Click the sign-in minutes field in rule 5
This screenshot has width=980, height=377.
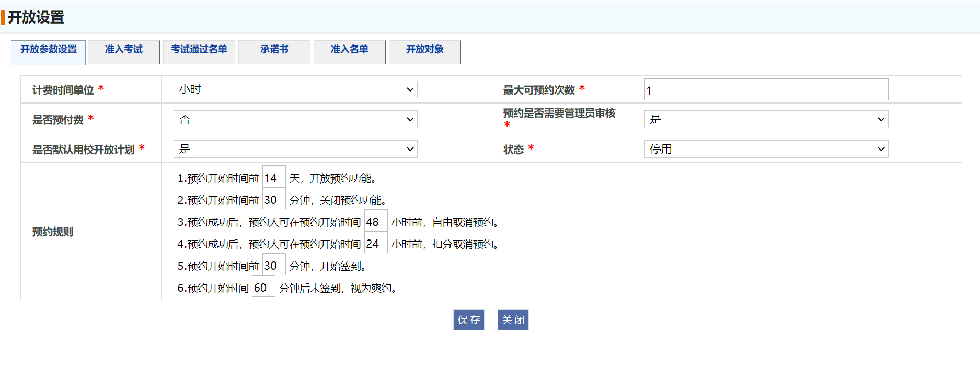point(274,266)
